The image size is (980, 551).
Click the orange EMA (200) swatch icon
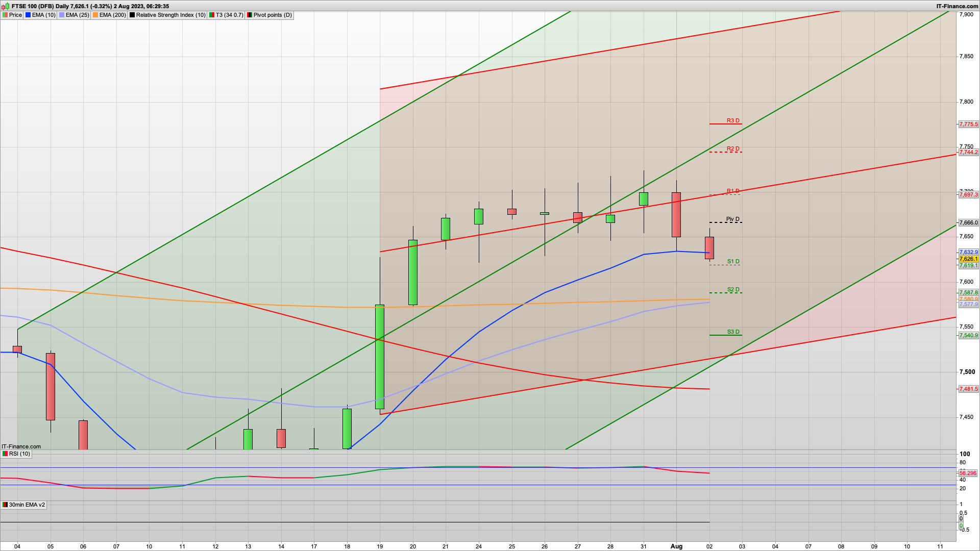click(x=95, y=15)
